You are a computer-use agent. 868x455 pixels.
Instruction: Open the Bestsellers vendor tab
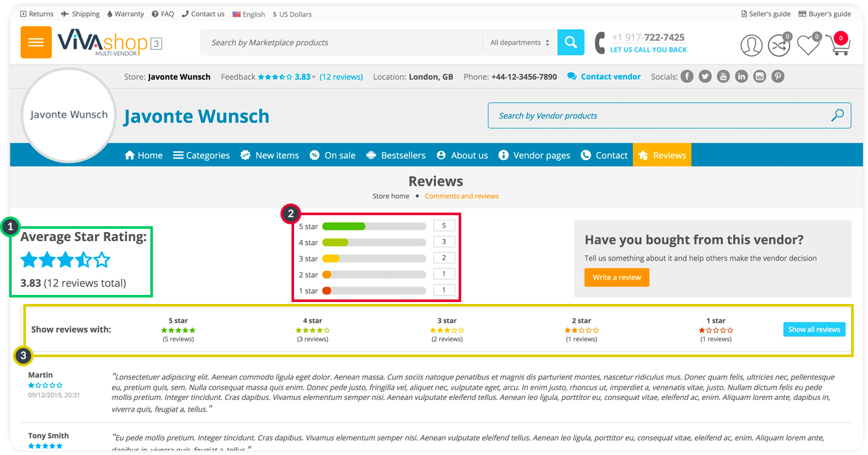(396, 156)
